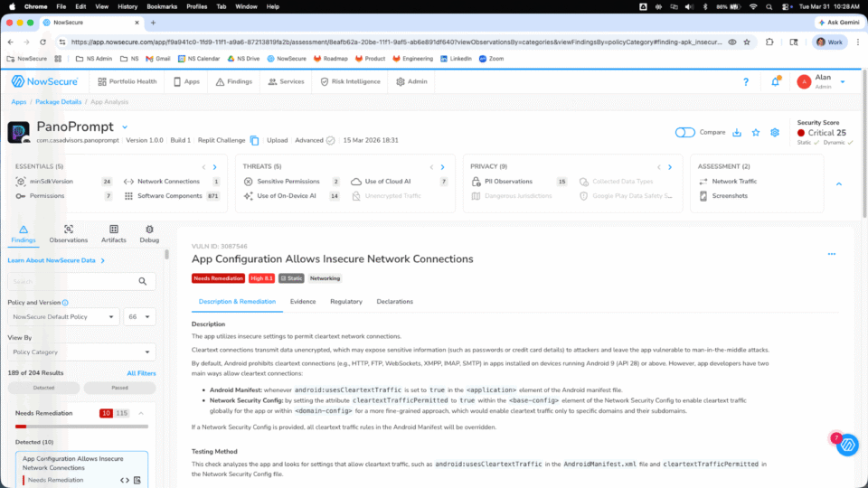Open NS Calendar bookmark
This screenshot has height=488, width=868.
[199, 59]
